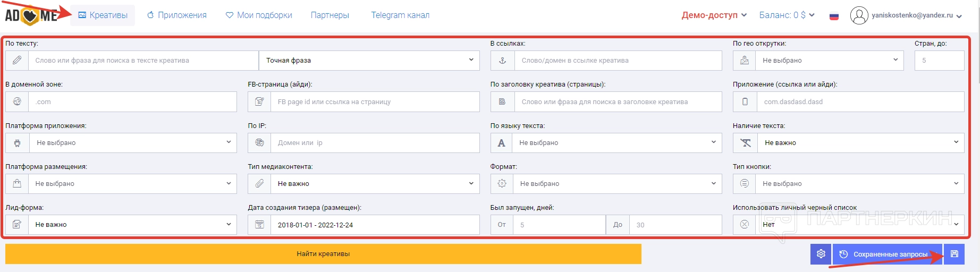Expand the 'По гео открутки' dropdown

(829, 61)
